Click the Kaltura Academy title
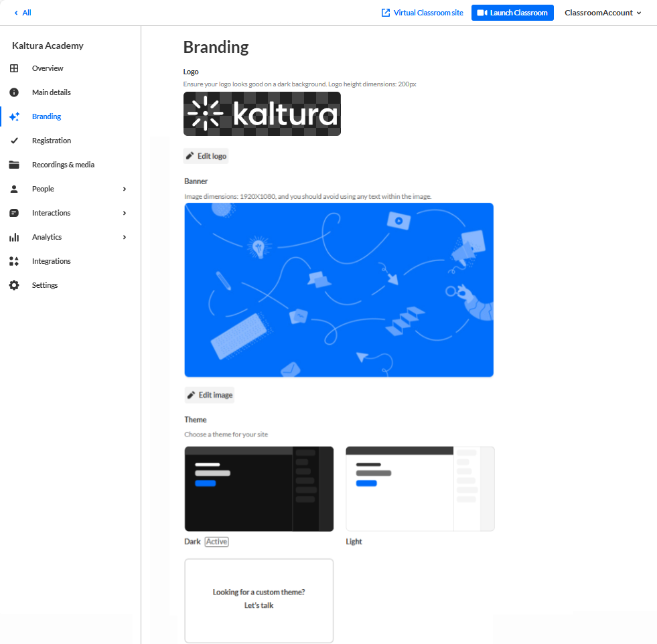This screenshot has height=644, width=657. point(48,46)
